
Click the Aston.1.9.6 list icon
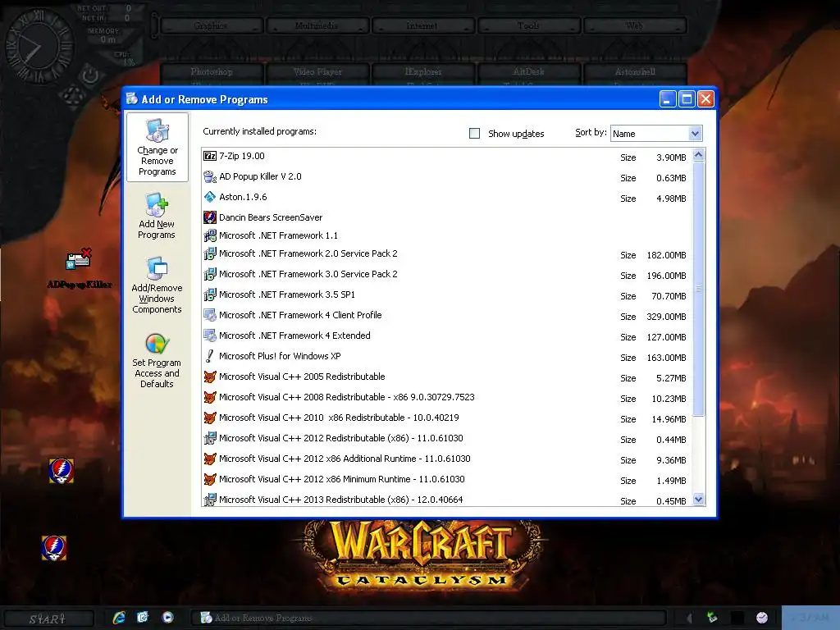[210, 197]
